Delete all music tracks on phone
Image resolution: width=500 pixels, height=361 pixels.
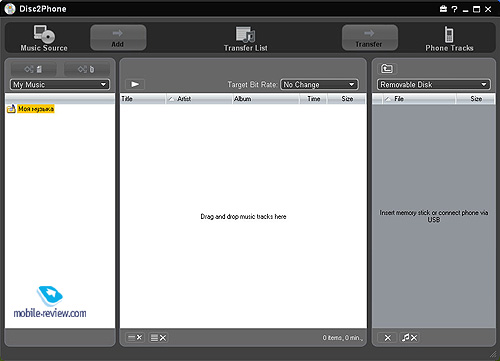click(409, 338)
